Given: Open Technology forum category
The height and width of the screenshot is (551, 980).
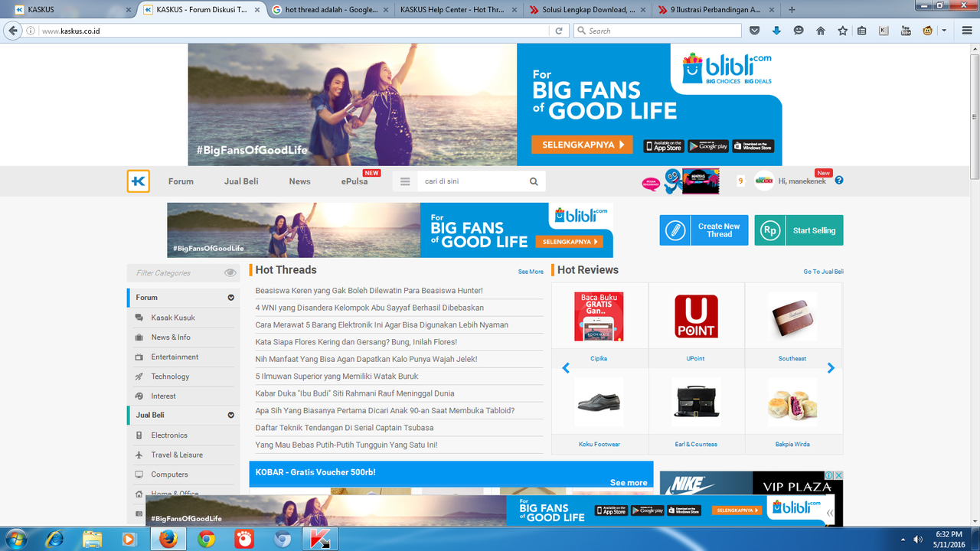Looking at the screenshot, I should coord(170,377).
